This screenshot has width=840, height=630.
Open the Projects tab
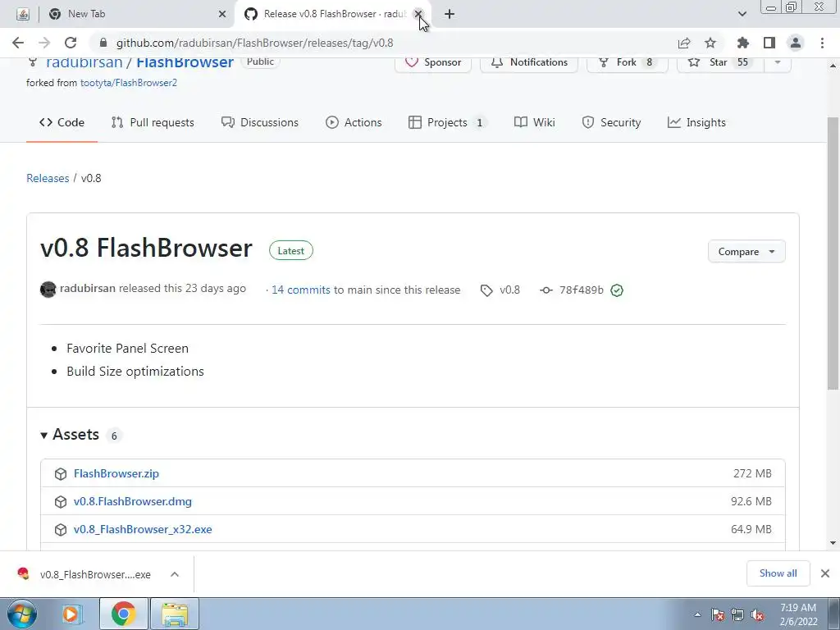pos(447,123)
